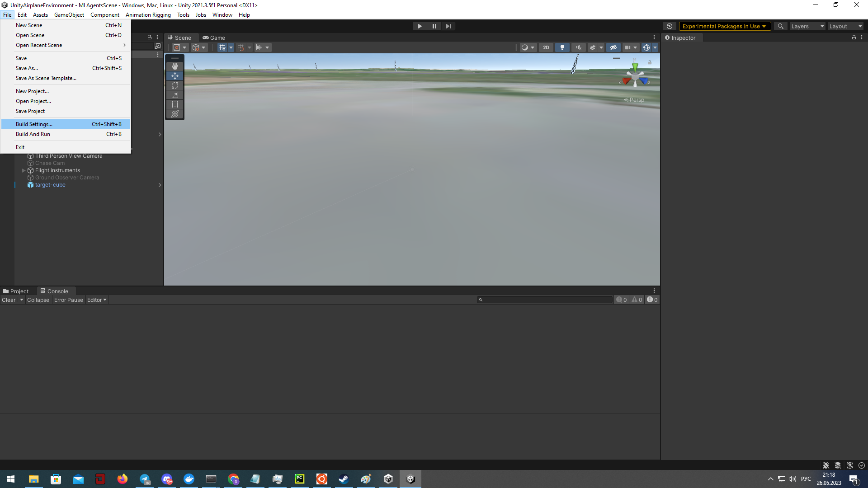This screenshot has height=488, width=868.
Task: Toggle 2D view mode in Scene
Action: click(x=546, y=47)
